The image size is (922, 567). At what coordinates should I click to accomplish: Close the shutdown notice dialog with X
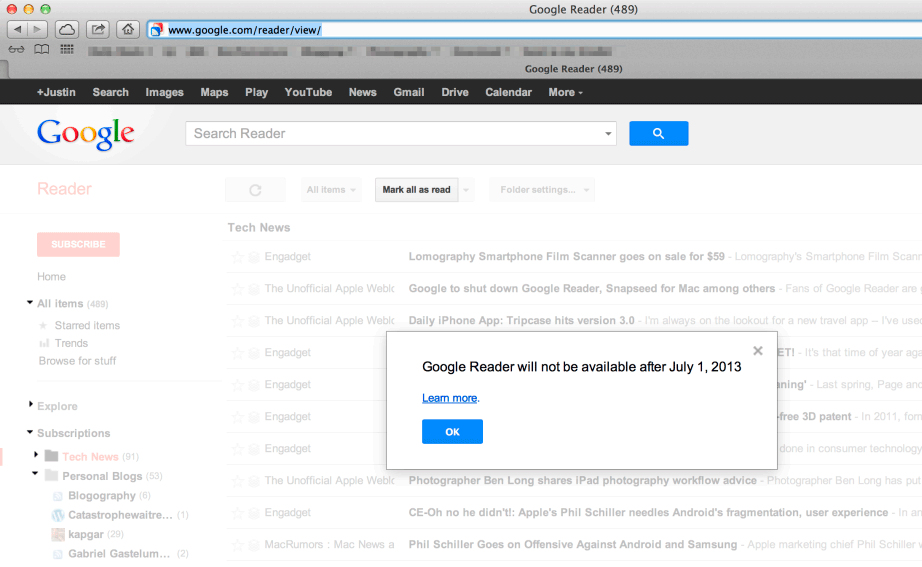coord(758,351)
